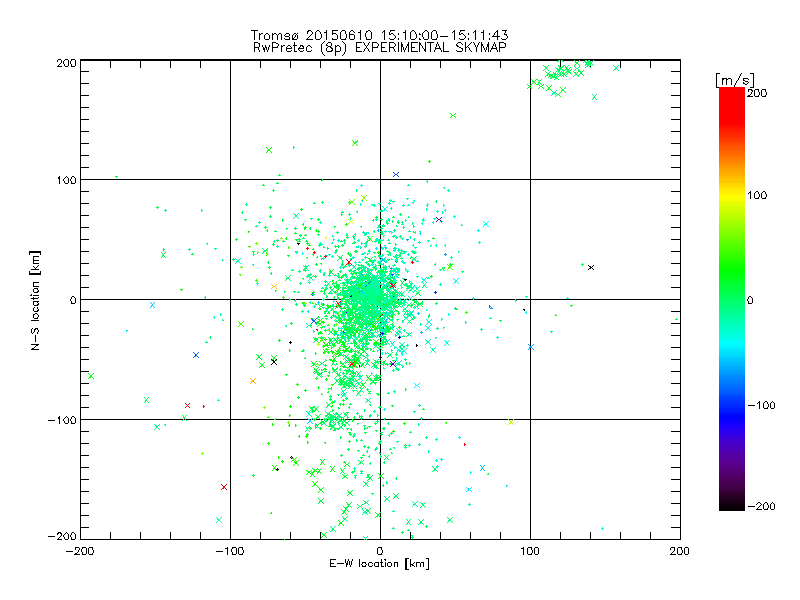
Task: Select the subtitle 'RwPretec (8p) EXPERIMENTAL SKYMAP'
Action: [x=380, y=48]
